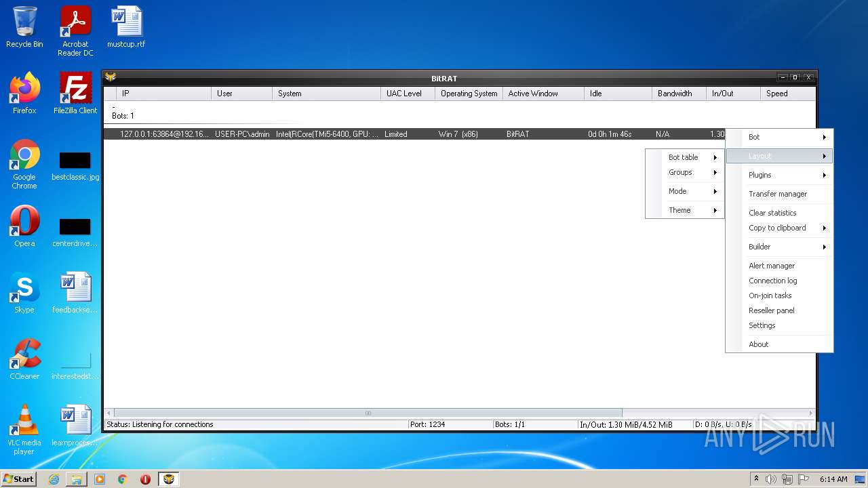Image resolution: width=868 pixels, height=488 pixels.
Task: Click the Start button
Action: coord(19,479)
